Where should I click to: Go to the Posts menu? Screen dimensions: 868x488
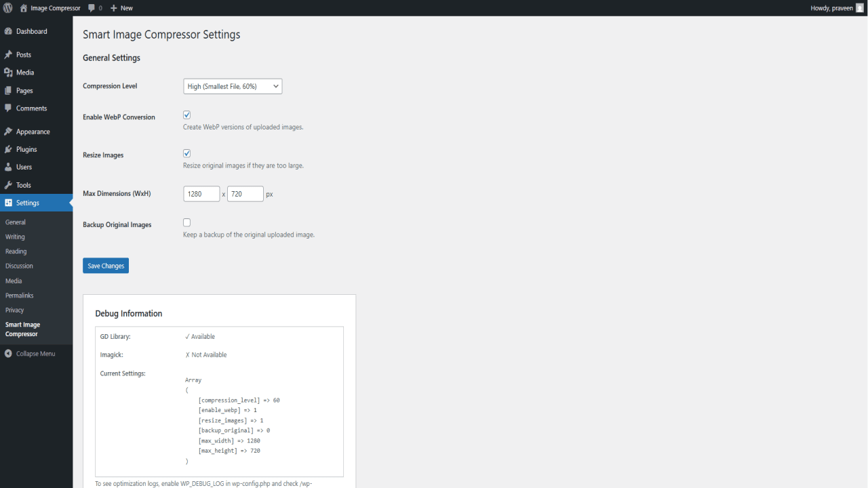coord(24,55)
